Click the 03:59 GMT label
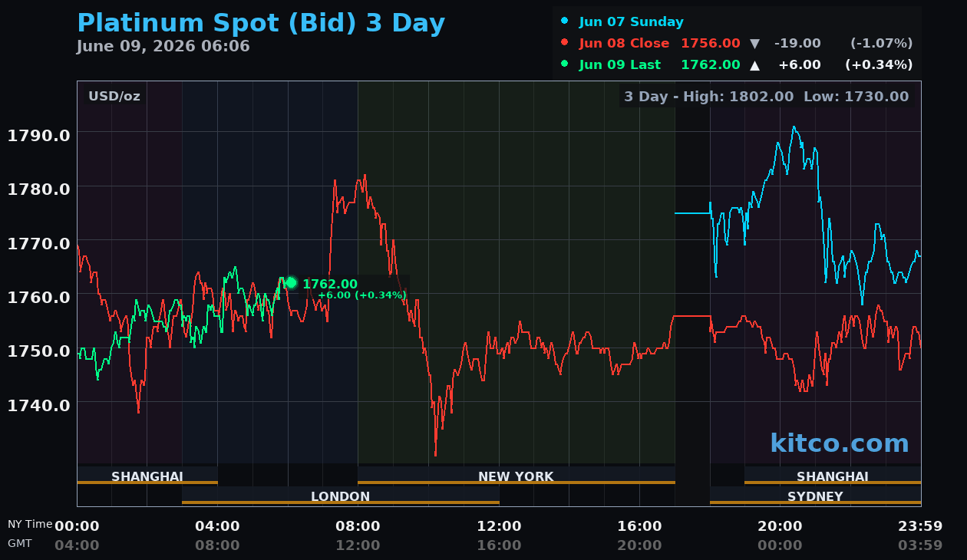967x560 pixels. tap(920, 545)
